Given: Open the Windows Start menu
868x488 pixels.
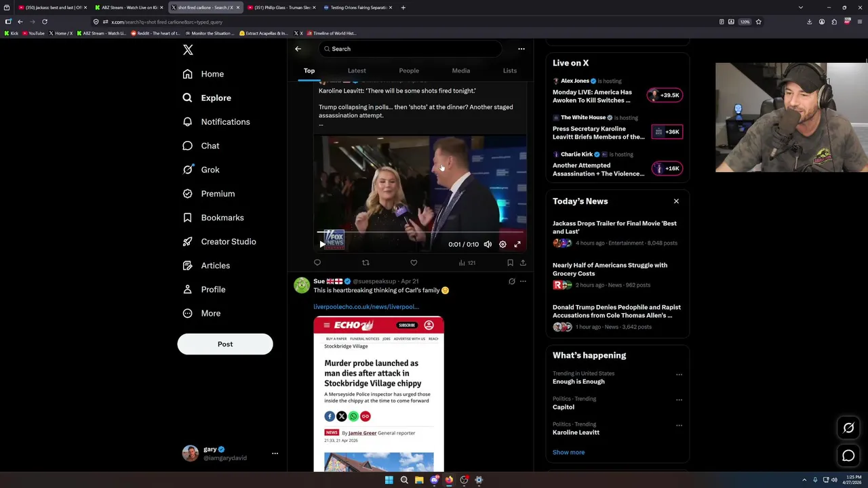Looking at the screenshot, I should click(x=389, y=480).
